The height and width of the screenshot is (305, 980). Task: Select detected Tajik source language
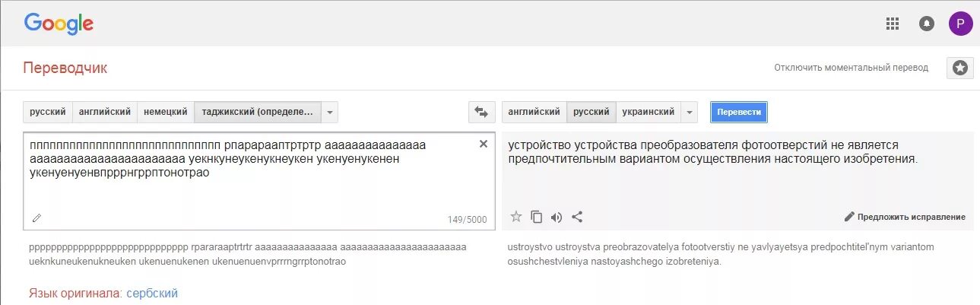coord(258,112)
